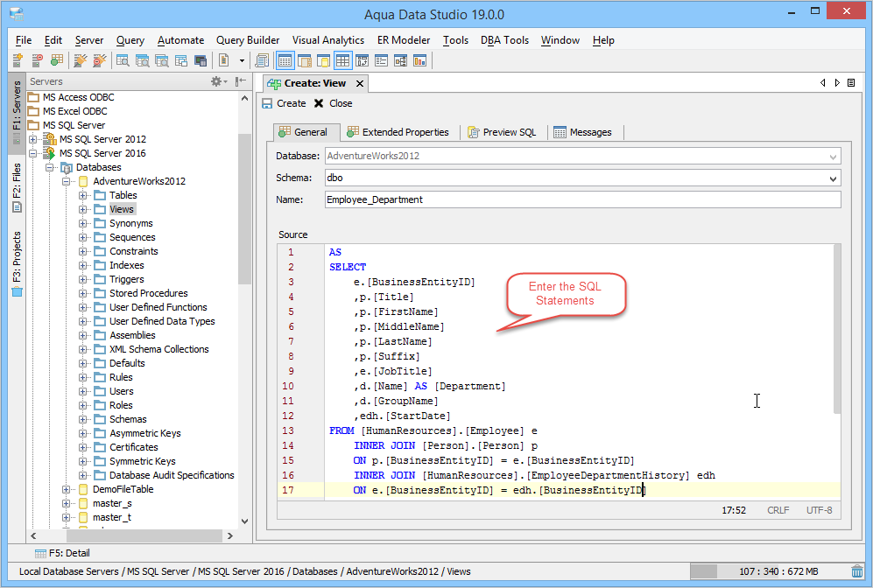873x588 pixels.
Task: Click the Close button beside Create
Action: pos(333,103)
